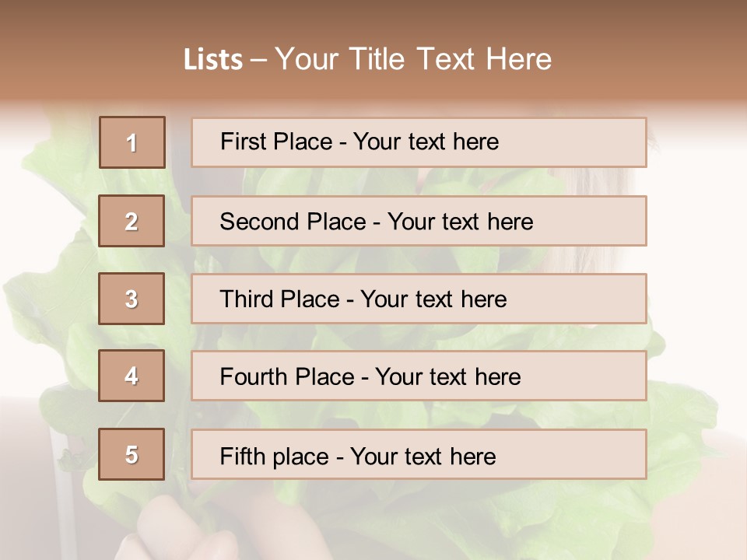This screenshot has width=747, height=560.
Task: Click the number 1 box
Action: [x=132, y=142]
